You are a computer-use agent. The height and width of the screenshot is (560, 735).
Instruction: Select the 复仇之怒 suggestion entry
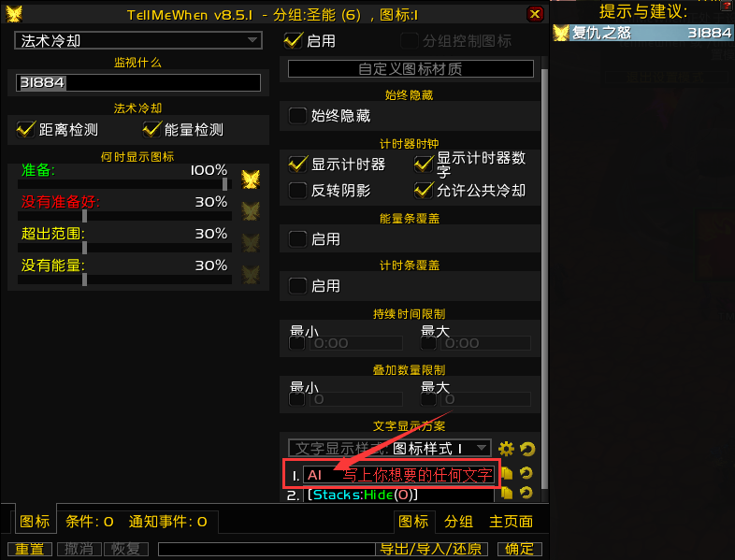coord(642,33)
